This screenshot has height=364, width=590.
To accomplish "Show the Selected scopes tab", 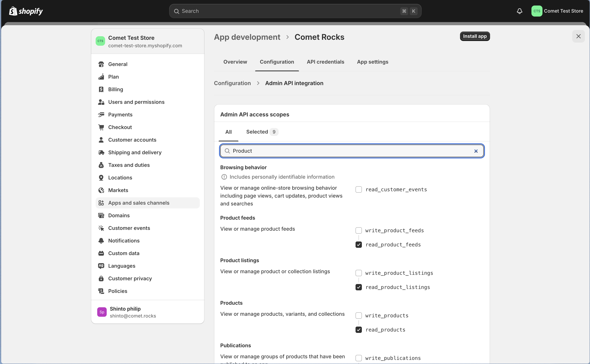I will 262,132.
